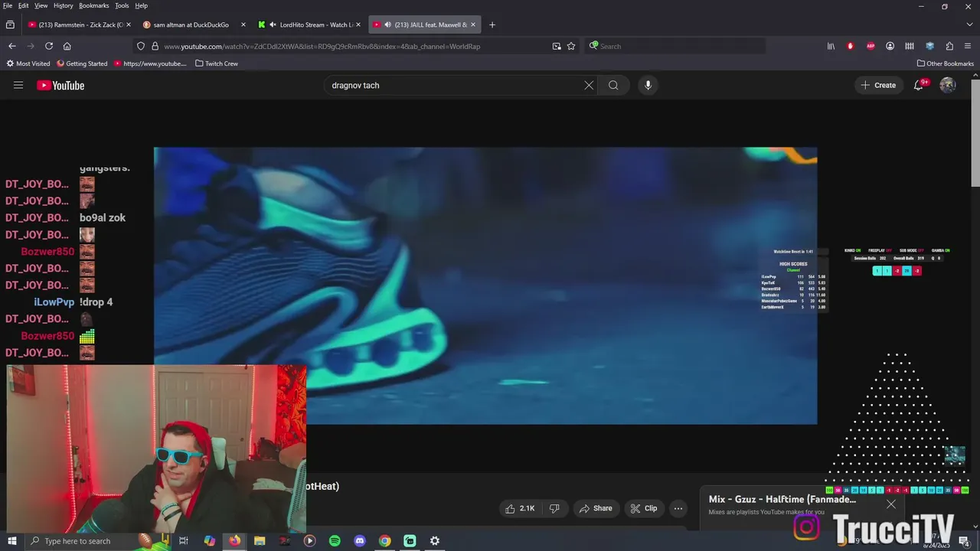Click the address bar URL

[322, 46]
